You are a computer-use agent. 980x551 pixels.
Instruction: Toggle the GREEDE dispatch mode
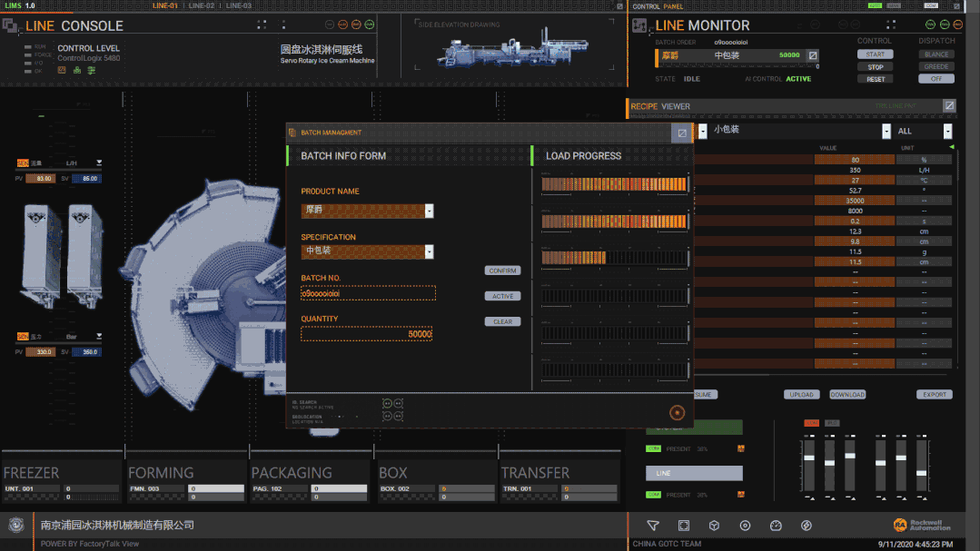[936, 66]
